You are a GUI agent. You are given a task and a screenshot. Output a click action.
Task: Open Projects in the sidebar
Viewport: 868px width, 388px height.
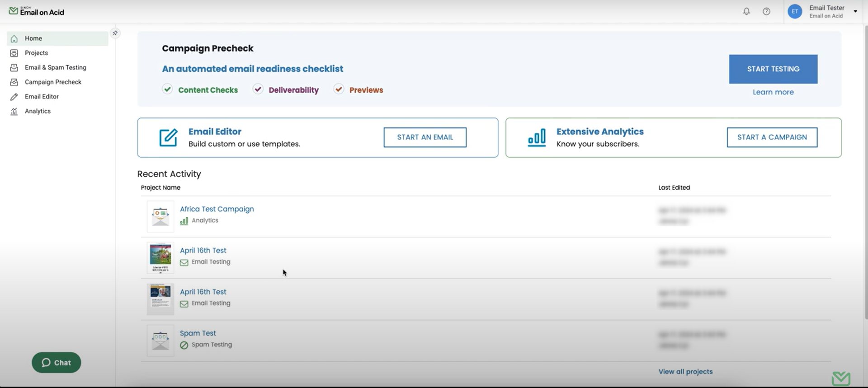click(36, 53)
